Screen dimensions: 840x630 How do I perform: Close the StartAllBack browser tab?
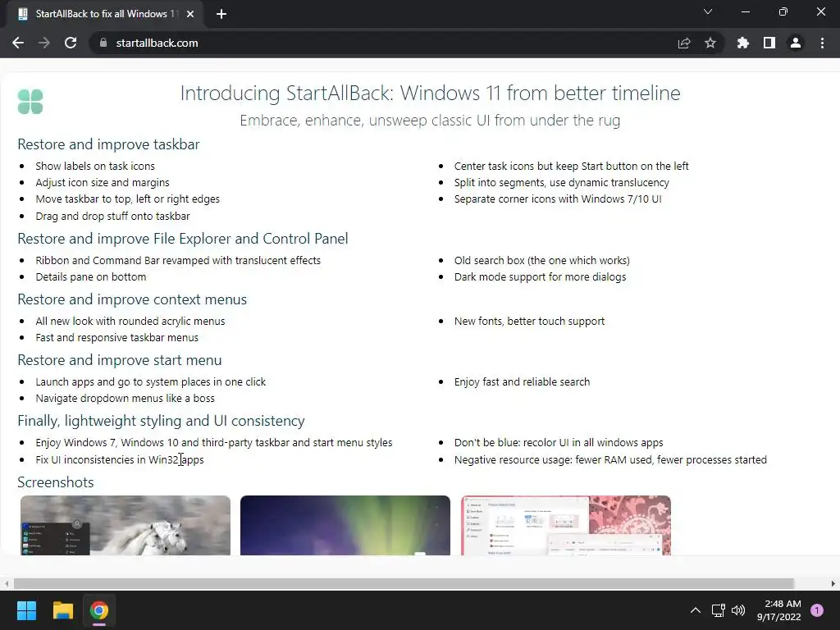tap(190, 14)
